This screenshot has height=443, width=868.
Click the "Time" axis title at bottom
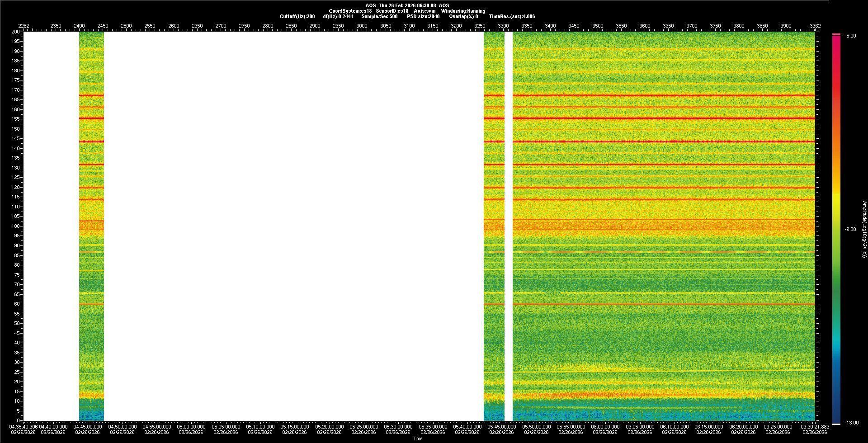[418, 438]
